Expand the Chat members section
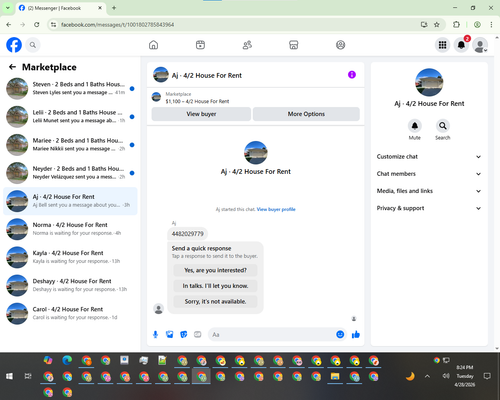 coord(429,174)
